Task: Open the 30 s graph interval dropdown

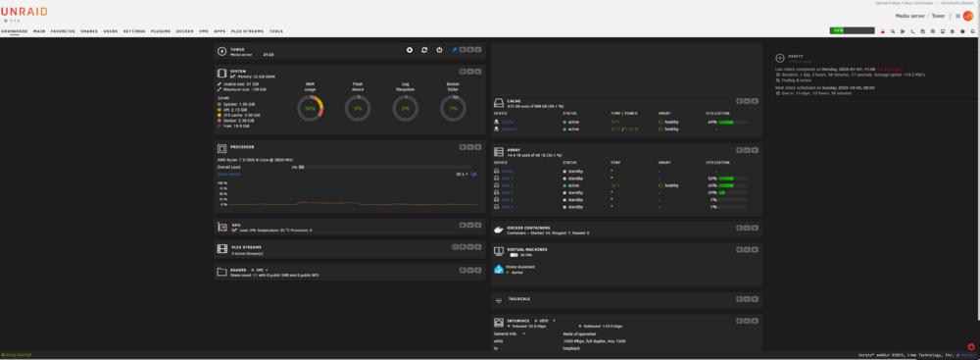Action: tap(462, 174)
